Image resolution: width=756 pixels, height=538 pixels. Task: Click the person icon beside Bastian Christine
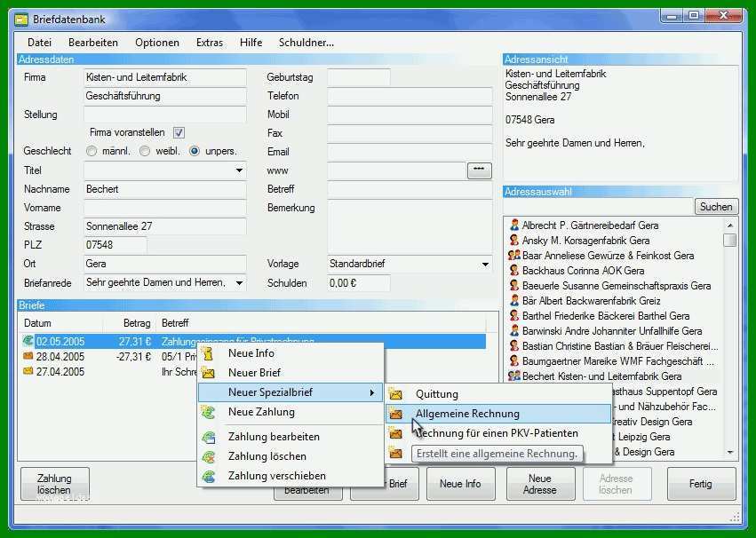[514, 346]
